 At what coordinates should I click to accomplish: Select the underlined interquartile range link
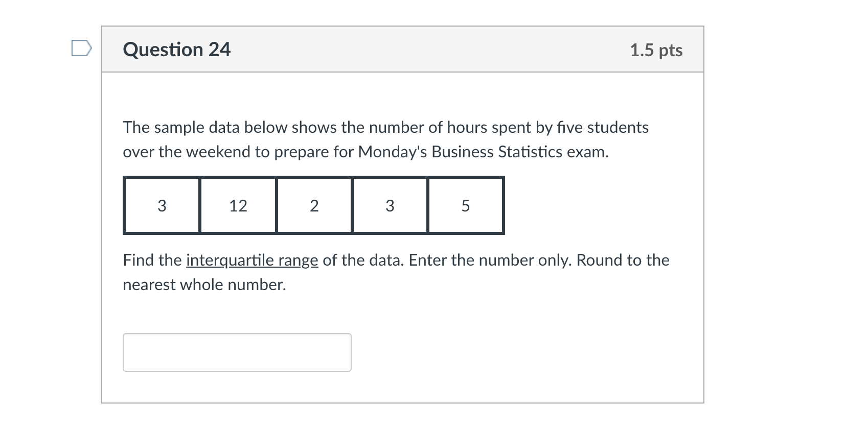click(x=253, y=260)
